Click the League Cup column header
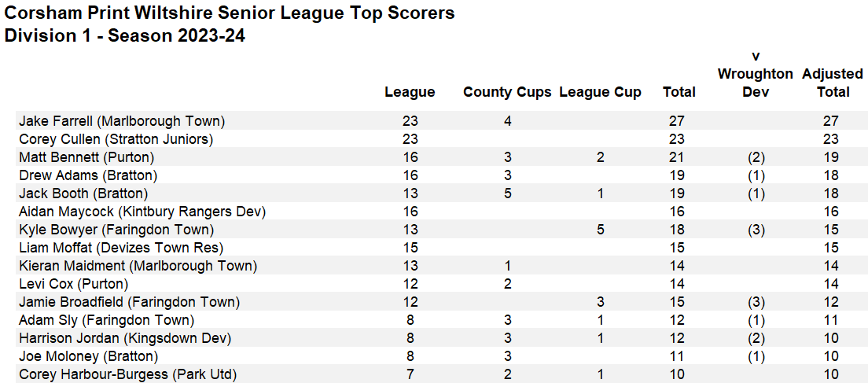The image size is (868, 383). click(x=600, y=92)
